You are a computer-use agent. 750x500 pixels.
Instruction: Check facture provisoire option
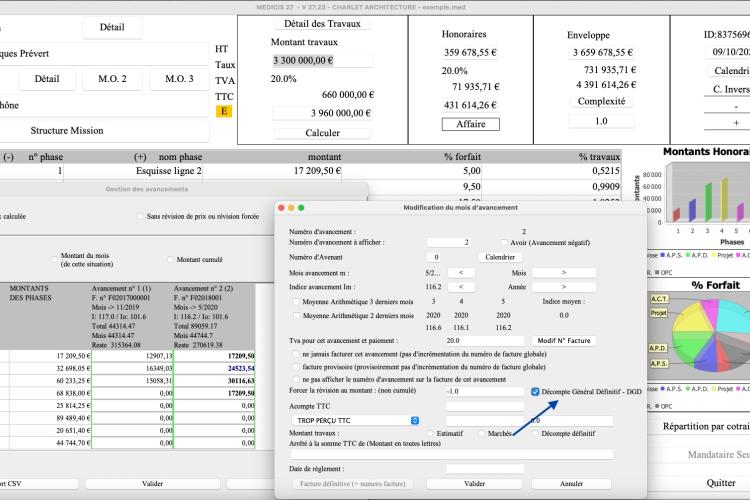[x=296, y=367]
